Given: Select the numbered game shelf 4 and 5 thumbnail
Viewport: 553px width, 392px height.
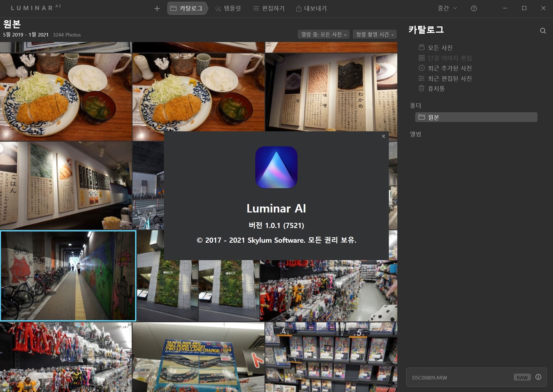Looking at the screenshot, I should click(331, 357).
